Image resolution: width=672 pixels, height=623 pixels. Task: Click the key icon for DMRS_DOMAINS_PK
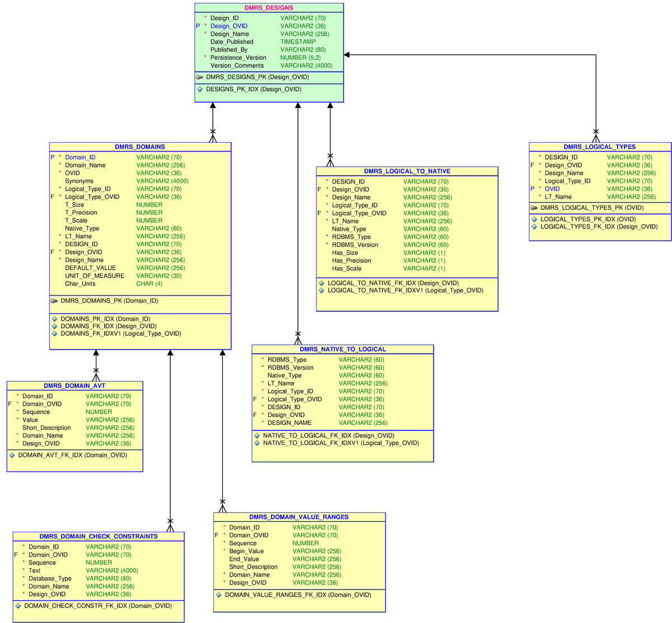55,301
